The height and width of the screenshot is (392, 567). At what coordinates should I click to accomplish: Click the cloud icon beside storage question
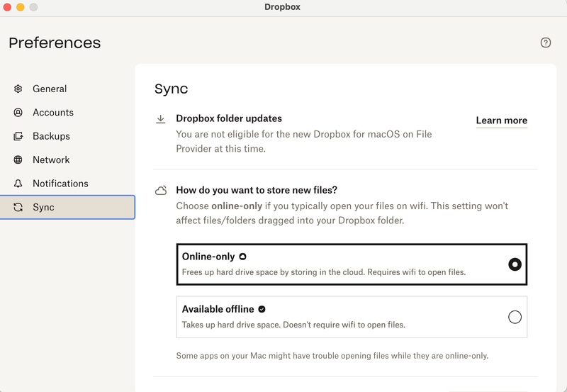click(x=161, y=191)
